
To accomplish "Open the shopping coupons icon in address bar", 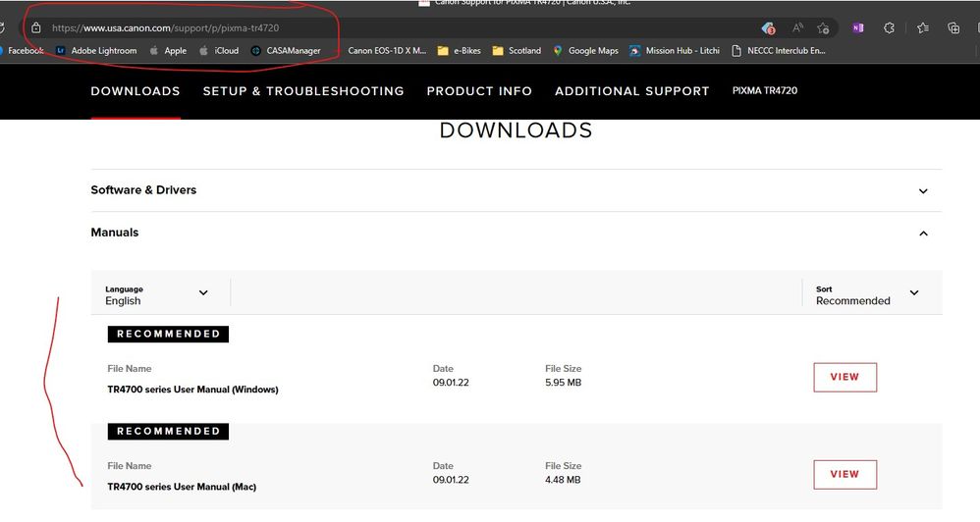I will pyautogui.click(x=768, y=28).
